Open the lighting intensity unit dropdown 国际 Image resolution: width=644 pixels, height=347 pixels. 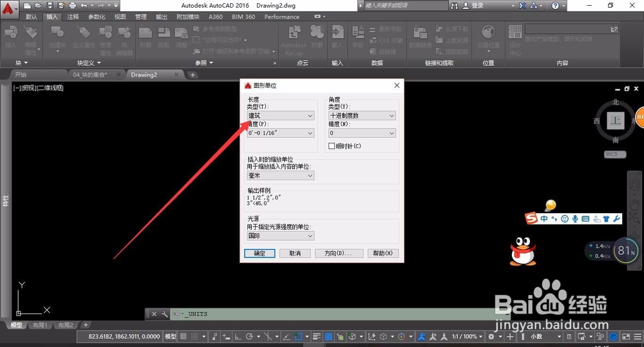(x=281, y=236)
